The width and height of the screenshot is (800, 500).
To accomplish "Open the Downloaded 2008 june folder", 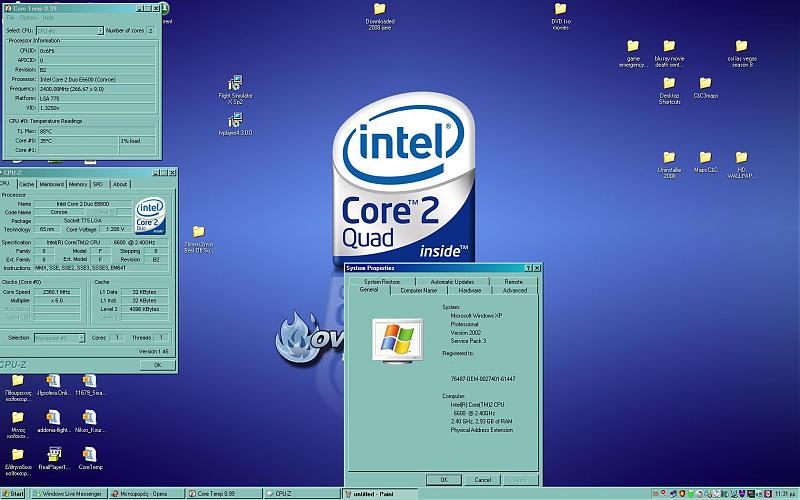I will click(380, 16).
